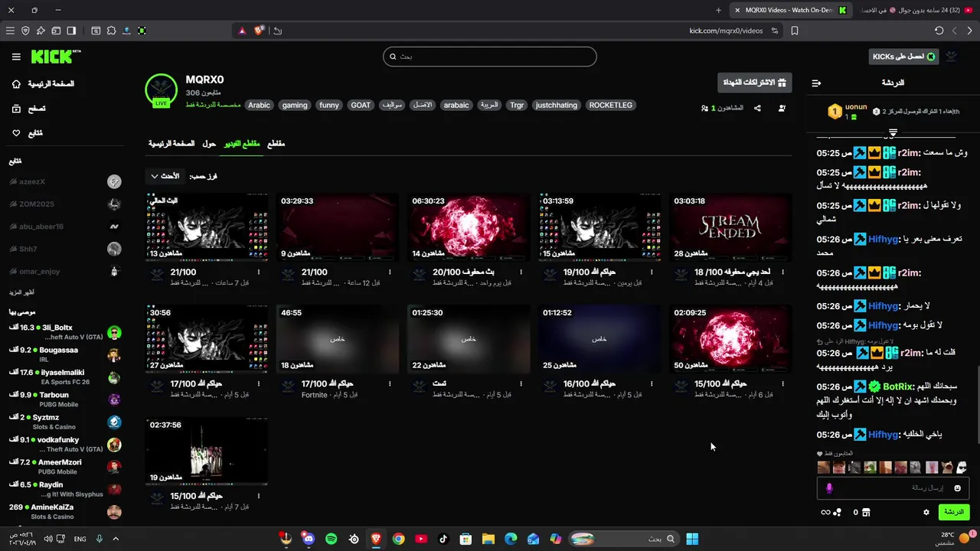Click the gaming tag
980x551 pixels.
294,105
